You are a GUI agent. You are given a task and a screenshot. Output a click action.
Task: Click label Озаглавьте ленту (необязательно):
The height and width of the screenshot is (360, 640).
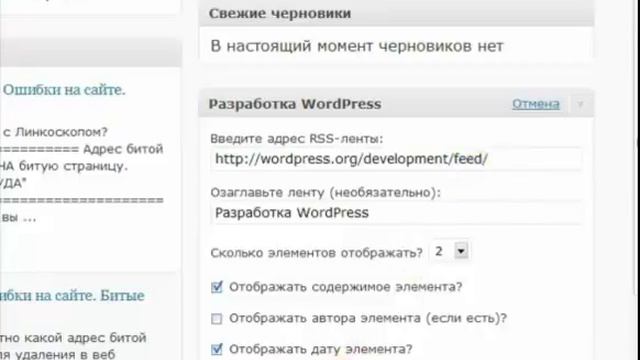326,193
